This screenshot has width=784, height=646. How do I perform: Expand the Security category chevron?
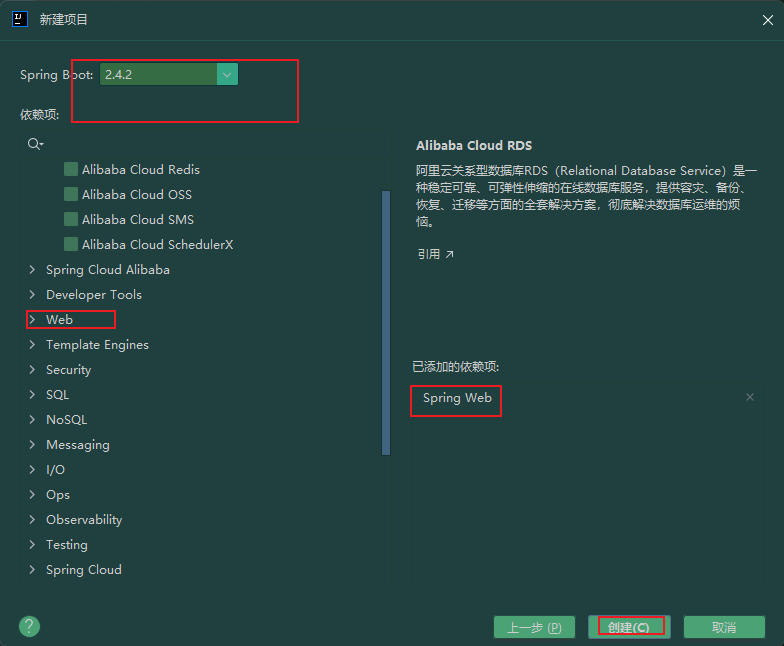coord(32,370)
